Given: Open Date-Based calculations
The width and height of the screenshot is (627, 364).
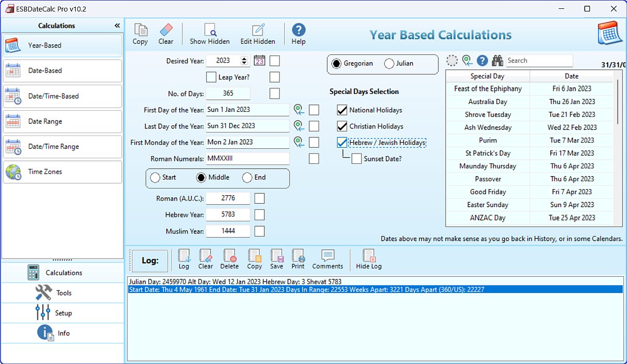Looking at the screenshot, I should tap(62, 71).
